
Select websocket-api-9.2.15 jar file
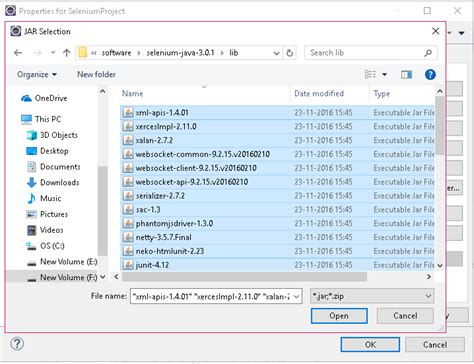coord(277,182)
